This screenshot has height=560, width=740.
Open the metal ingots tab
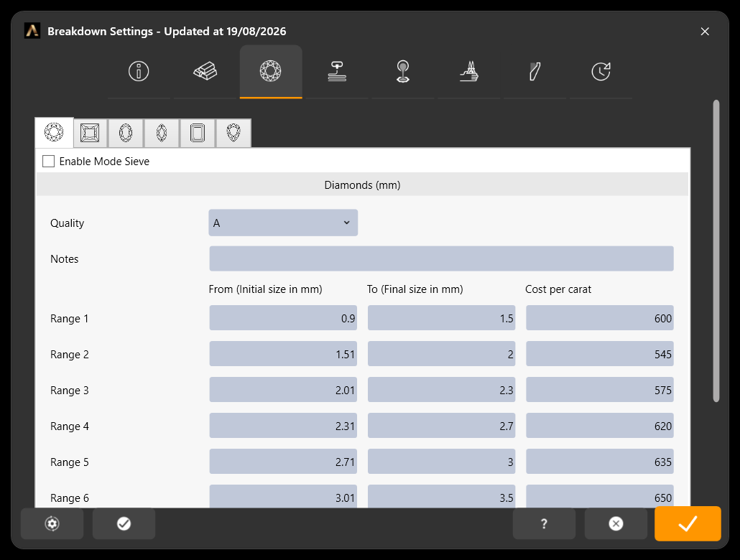[205, 72]
